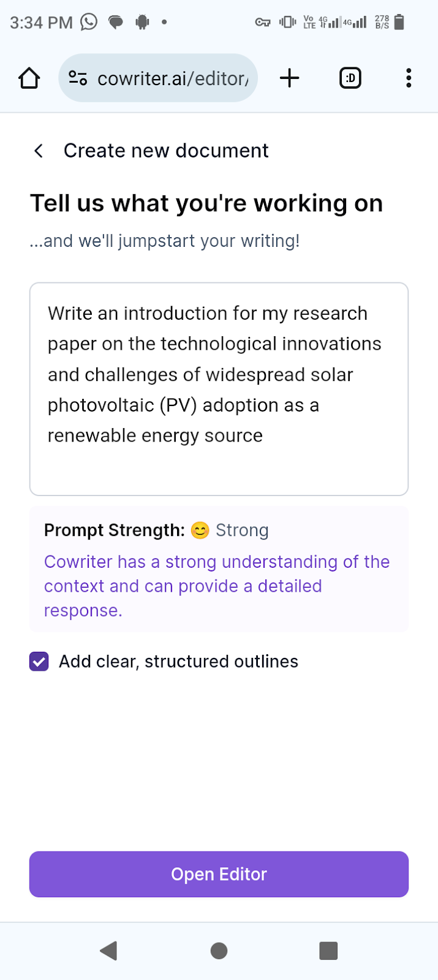438x980 pixels.
Task: Uncheck Add clear, structured outlines checkbox
Action: point(39,661)
